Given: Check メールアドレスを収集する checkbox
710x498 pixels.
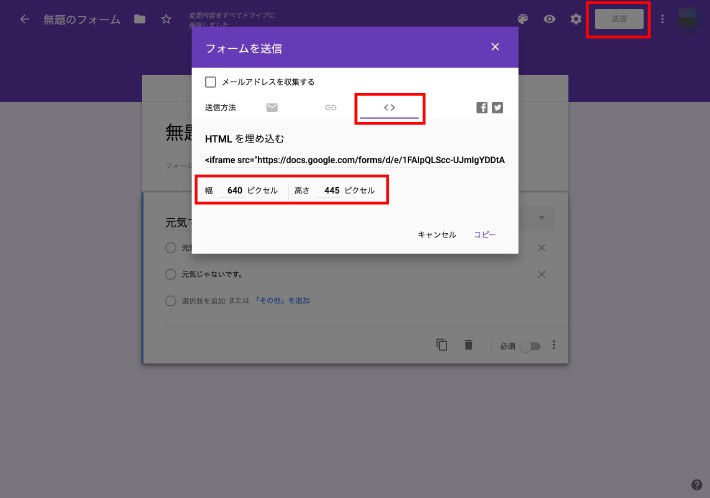Looking at the screenshot, I should (211, 82).
